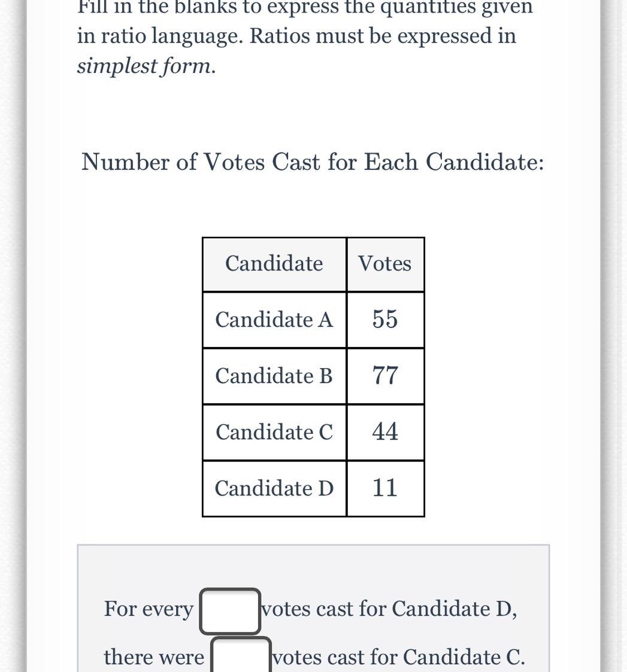Click the 'Fill in the blanks' instruction line

(x=304, y=8)
